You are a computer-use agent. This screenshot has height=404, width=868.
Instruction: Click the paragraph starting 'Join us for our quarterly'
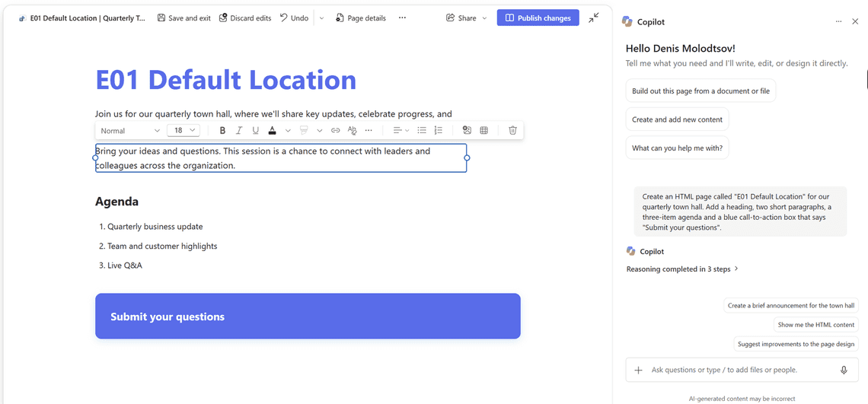click(273, 114)
